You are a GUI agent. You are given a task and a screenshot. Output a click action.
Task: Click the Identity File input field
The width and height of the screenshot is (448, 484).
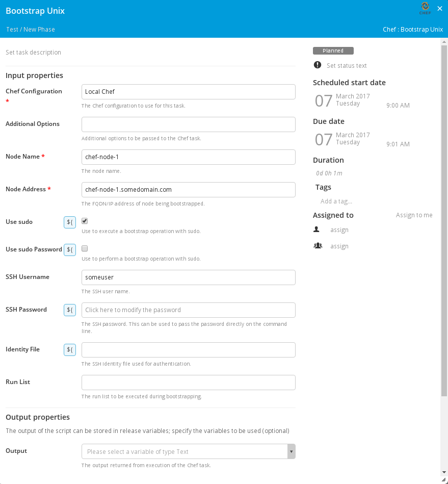pyautogui.click(x=189, y=350)
